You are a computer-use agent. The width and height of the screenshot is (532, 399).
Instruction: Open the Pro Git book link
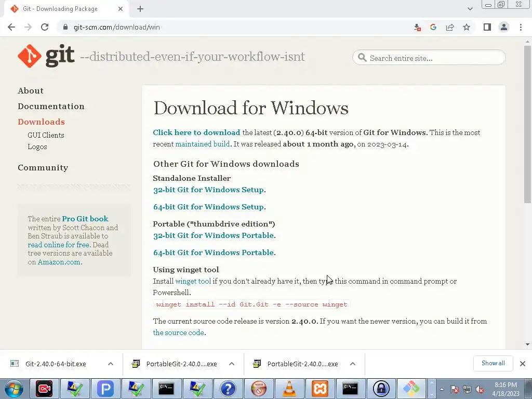85,219
